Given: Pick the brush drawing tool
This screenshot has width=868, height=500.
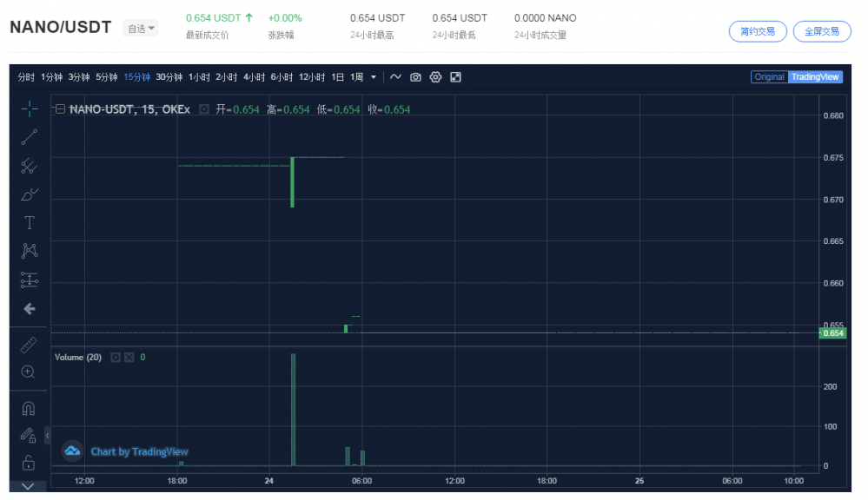Looking at the screenshot, I should tap(29, 194).
